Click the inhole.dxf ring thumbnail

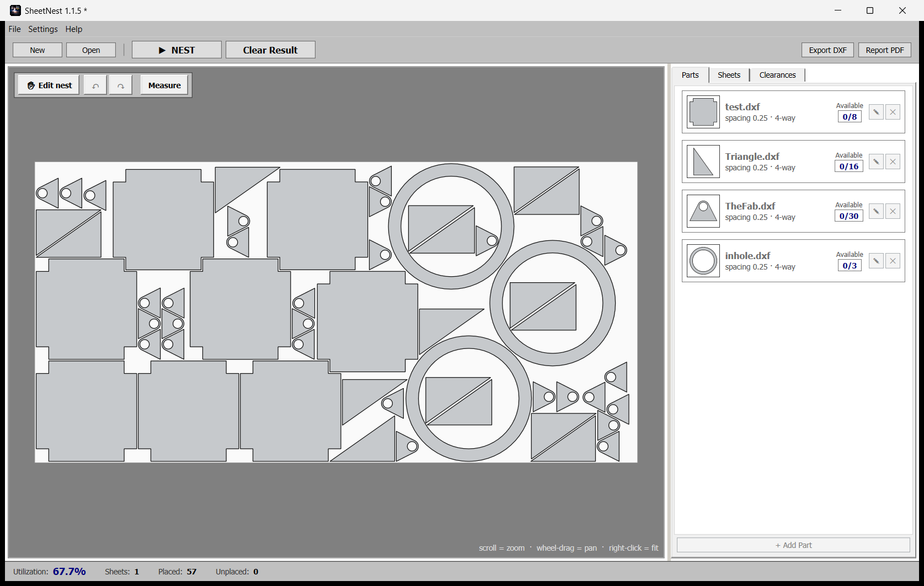coord(703,261)
